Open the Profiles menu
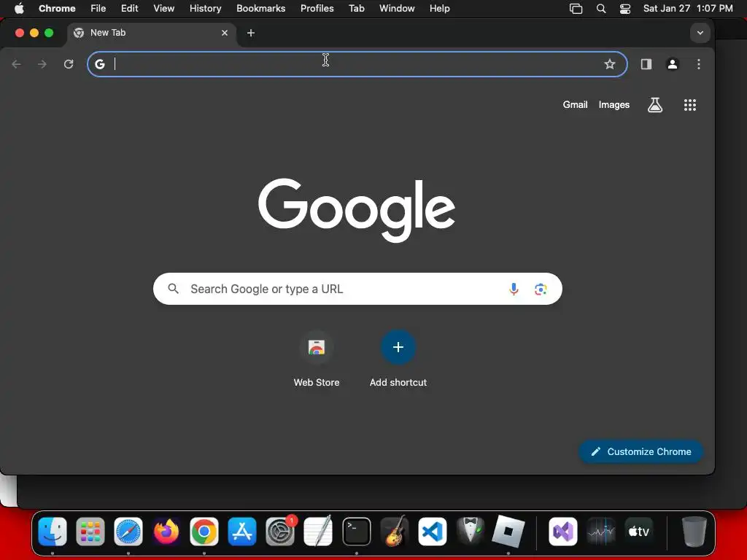This screenshot has width=747, height=560. [317, 9]
